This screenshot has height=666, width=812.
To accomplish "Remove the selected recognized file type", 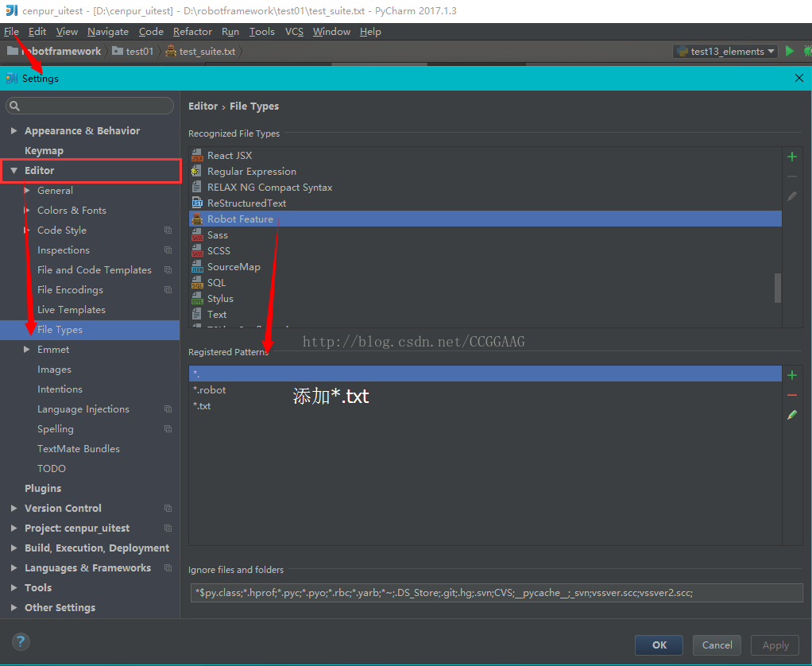I will (x=792, y=176).
